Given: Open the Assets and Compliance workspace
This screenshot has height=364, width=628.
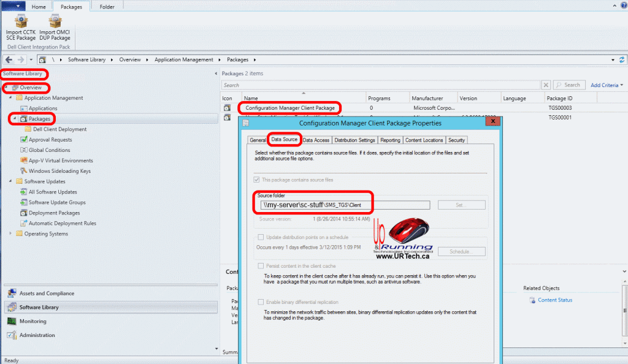Looking at the screenshot, I should coord(46,293).
